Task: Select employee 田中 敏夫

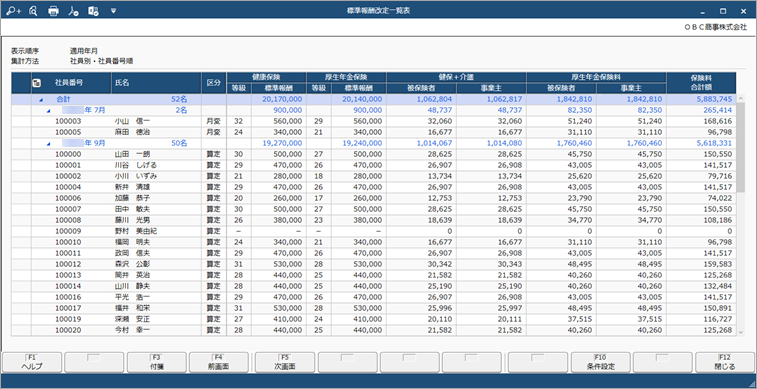Action: pos(132,209)
